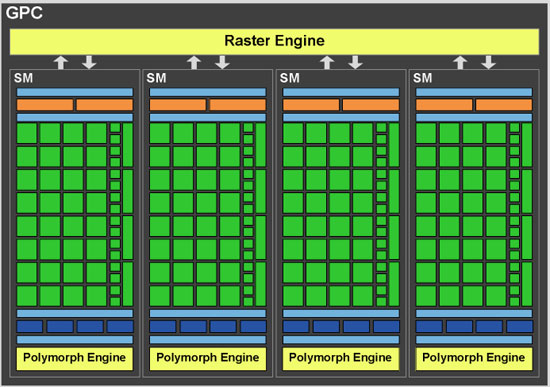
Task: Click the SM label of the rightmost unit
Action: point(423,78)
